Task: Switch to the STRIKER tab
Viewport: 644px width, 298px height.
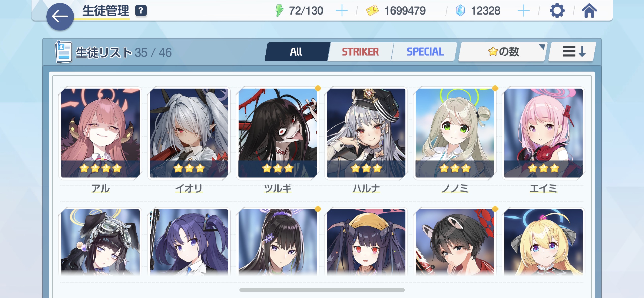Action: click(x=360, y=52)
